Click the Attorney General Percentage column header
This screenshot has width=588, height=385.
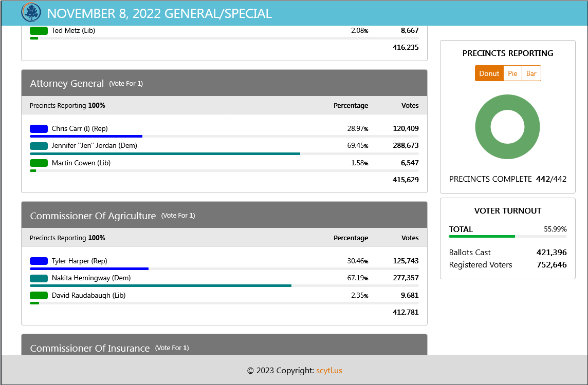pos(351,106)
